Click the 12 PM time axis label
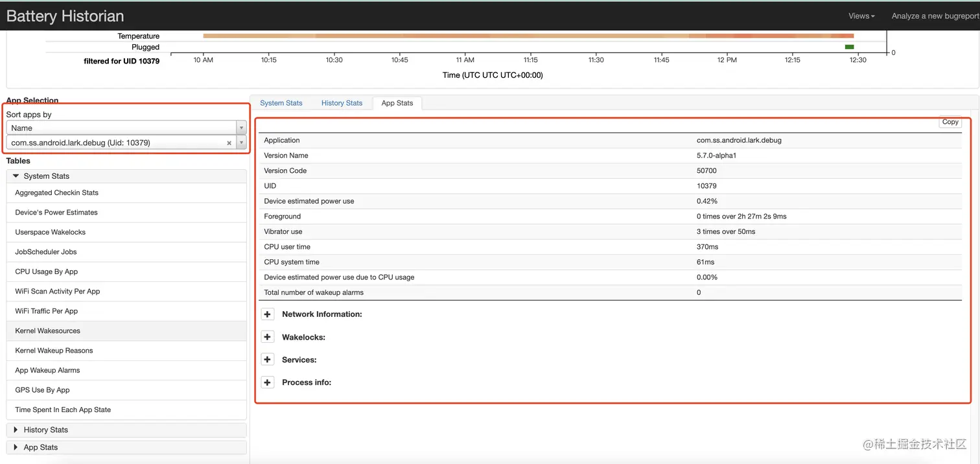The image size is (980, 464). tap(727, 60)
